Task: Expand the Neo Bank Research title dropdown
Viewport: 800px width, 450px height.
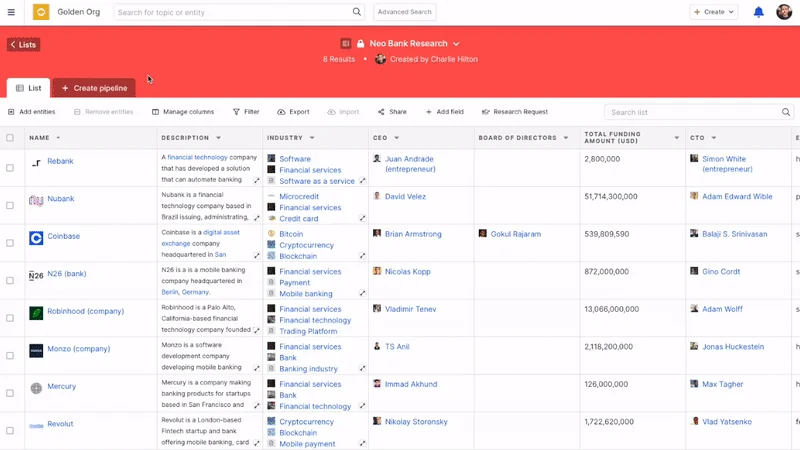Action: [456, 44]
